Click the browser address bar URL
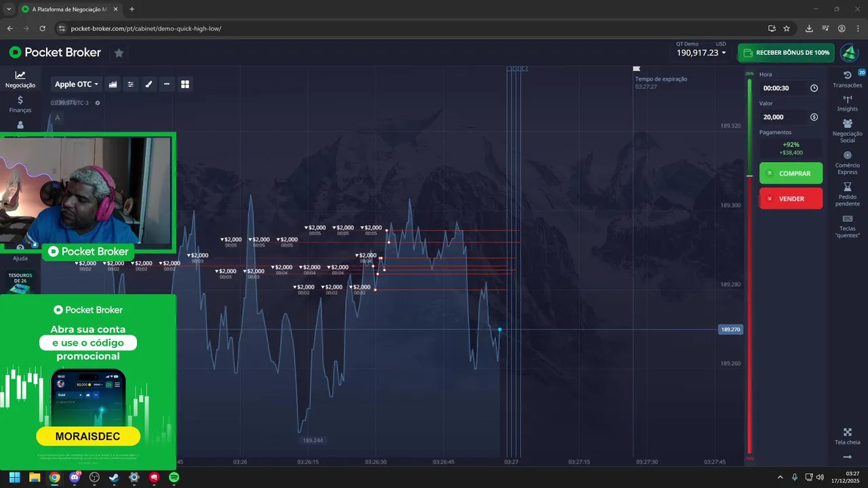 point(146,28)
